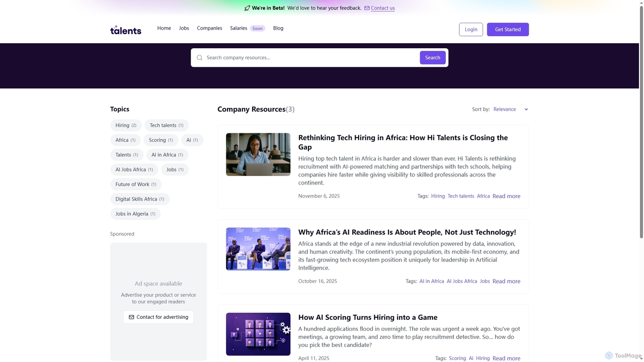This screenshot has height=362, width=644.
Task: Click the magnifier icon in the search bar
Action: 199,58
